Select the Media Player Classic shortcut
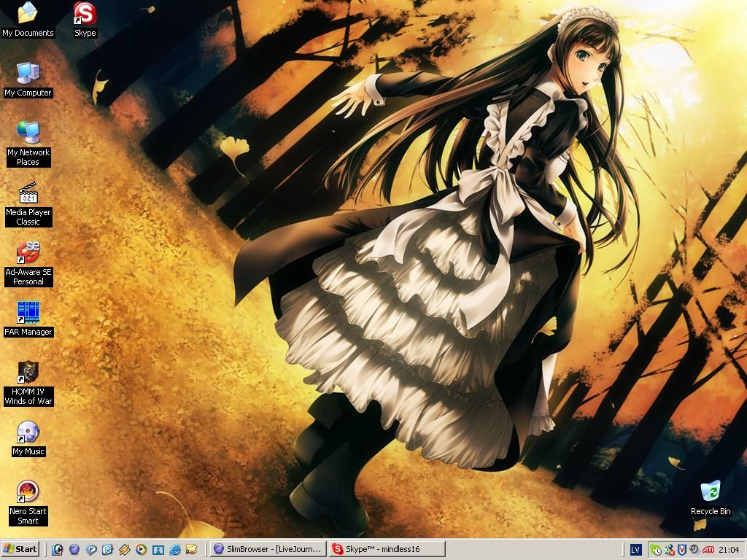 click(28, 204)
